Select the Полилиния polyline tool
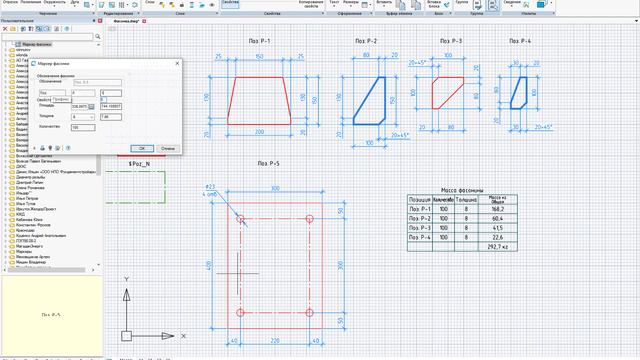This screenshot has height=360, width=640. tap(31, 2)
